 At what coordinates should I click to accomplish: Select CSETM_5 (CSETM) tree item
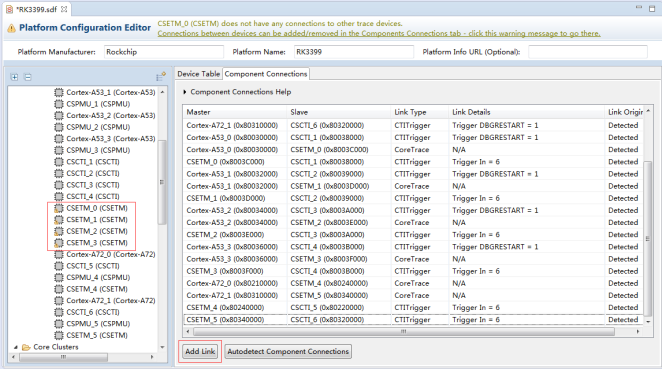point(97,335)
